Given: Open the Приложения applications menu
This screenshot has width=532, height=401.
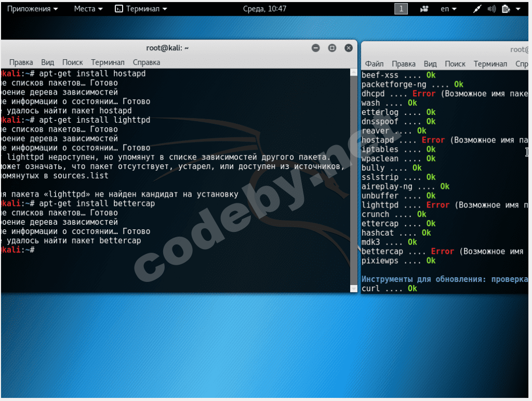Looking at the screenshot, I should click(32, 9).
